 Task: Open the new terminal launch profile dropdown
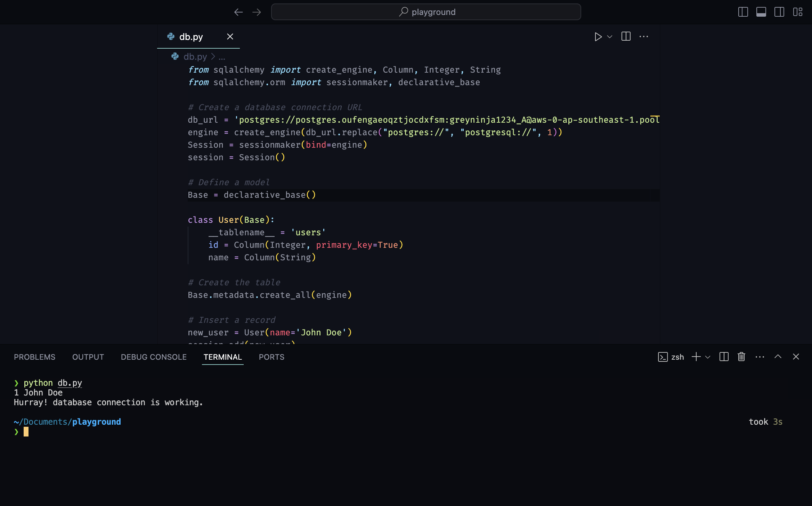coord(708,357)
